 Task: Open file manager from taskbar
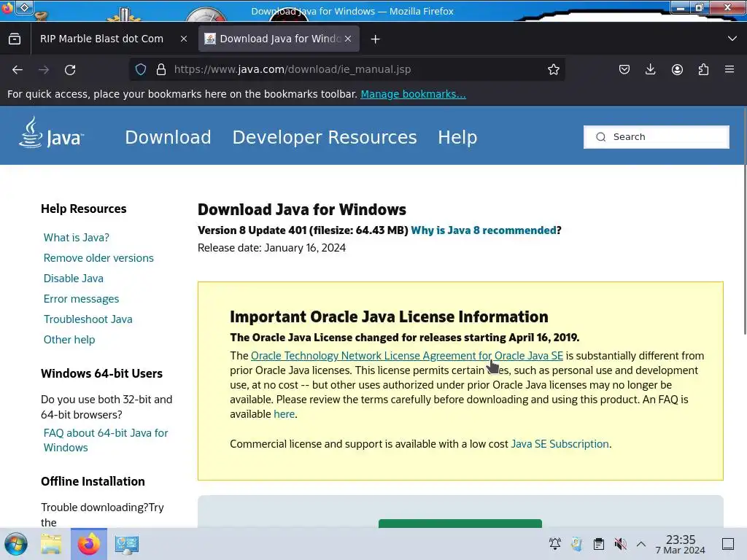(51, 544)
